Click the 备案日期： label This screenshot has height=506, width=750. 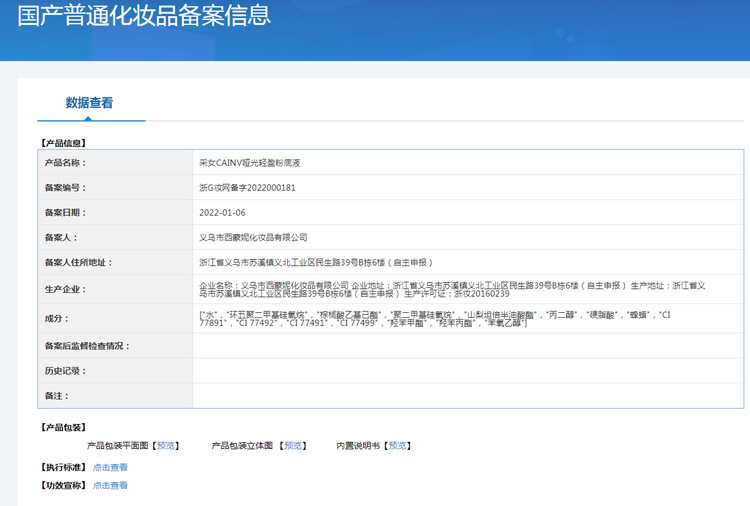(66, 213)
